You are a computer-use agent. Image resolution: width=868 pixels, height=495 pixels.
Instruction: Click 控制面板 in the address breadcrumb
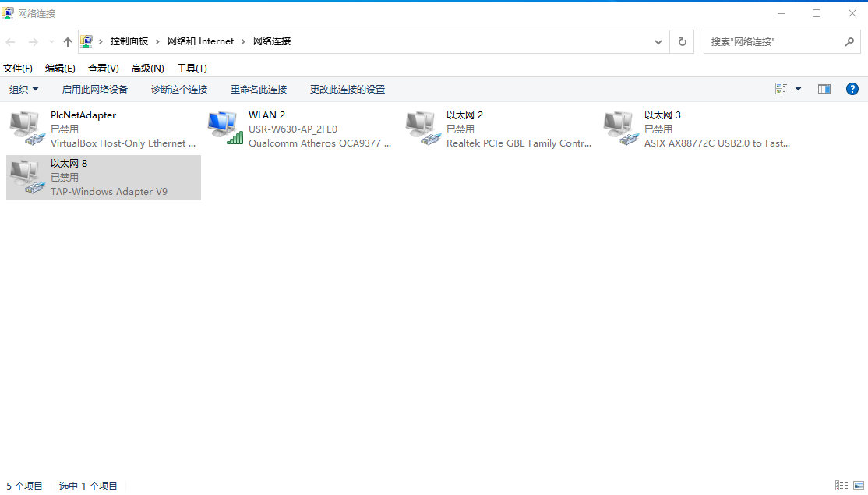pyautogui.click(x=129, y=41)
